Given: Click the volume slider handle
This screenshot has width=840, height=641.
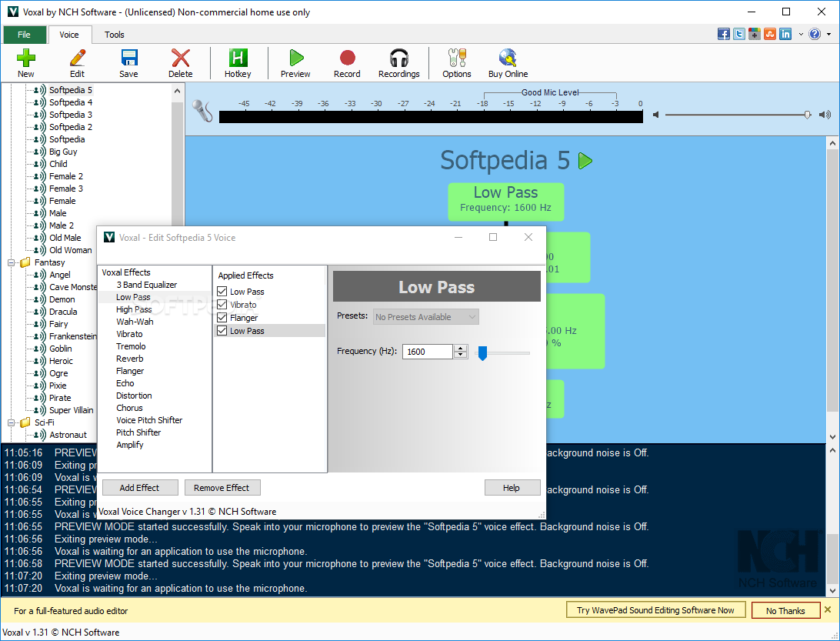Looking at the screenshot, I should tap(808, 115).
